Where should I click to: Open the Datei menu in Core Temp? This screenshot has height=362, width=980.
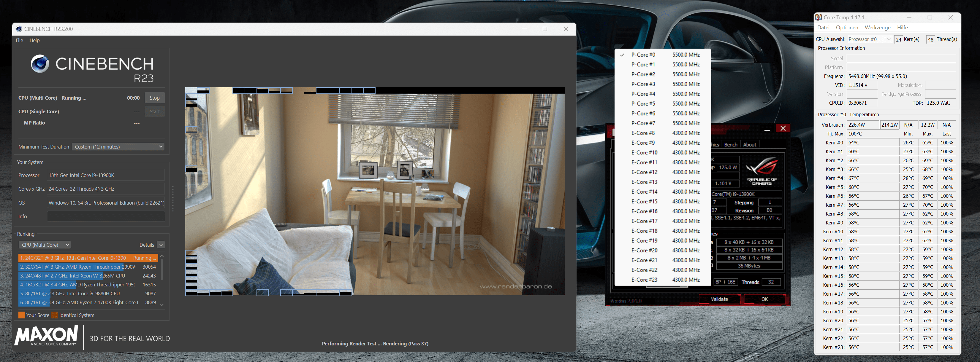823,27
